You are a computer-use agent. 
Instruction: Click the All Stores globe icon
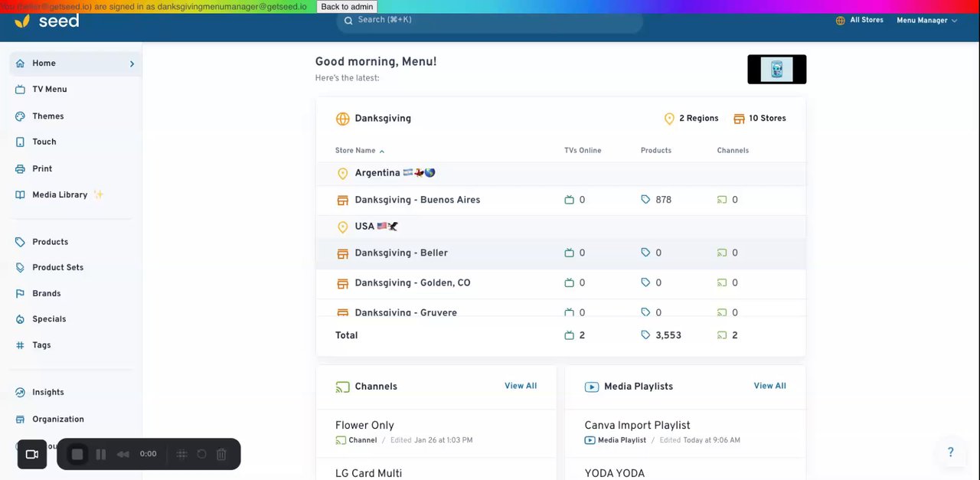click(x=841, y=21)
